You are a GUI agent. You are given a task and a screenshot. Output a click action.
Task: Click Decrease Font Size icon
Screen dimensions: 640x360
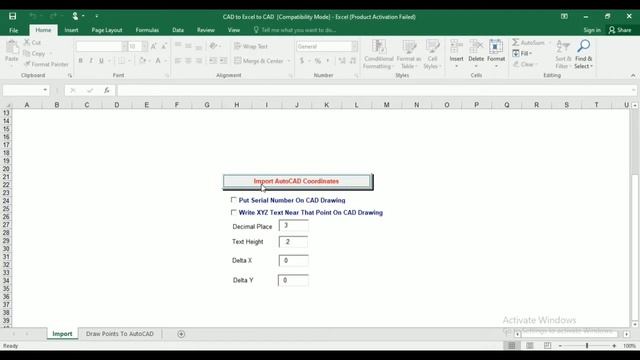(x=164, y=47)
